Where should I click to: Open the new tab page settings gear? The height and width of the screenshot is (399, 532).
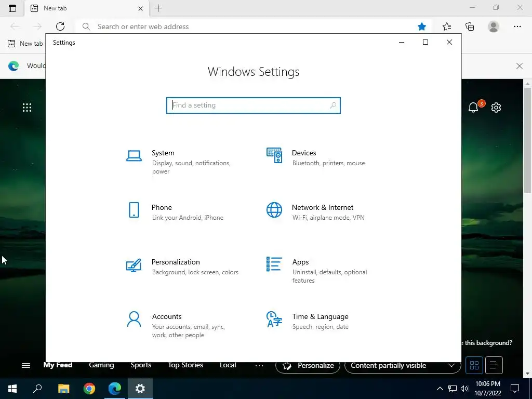pos(496,108)
